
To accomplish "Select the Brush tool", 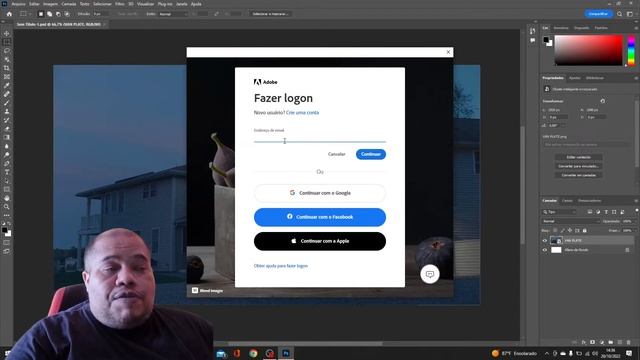I will point(7,102).
